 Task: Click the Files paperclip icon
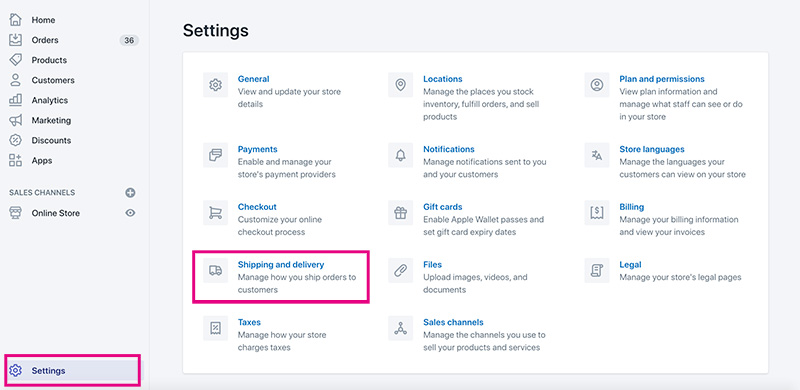click(x=401, y=271)
